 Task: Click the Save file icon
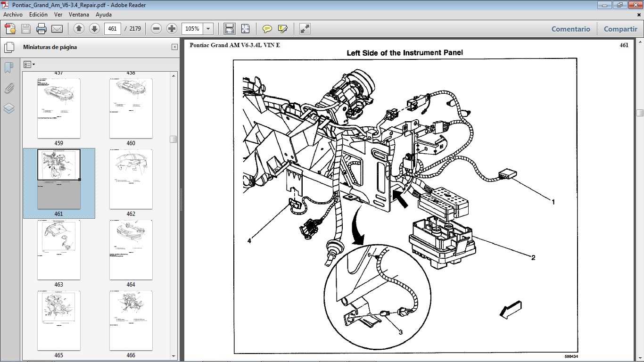(26, 29)
